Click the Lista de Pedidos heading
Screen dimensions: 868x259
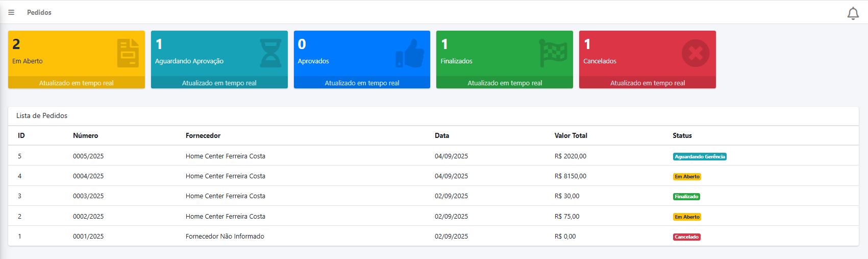(x=42, y=115)
